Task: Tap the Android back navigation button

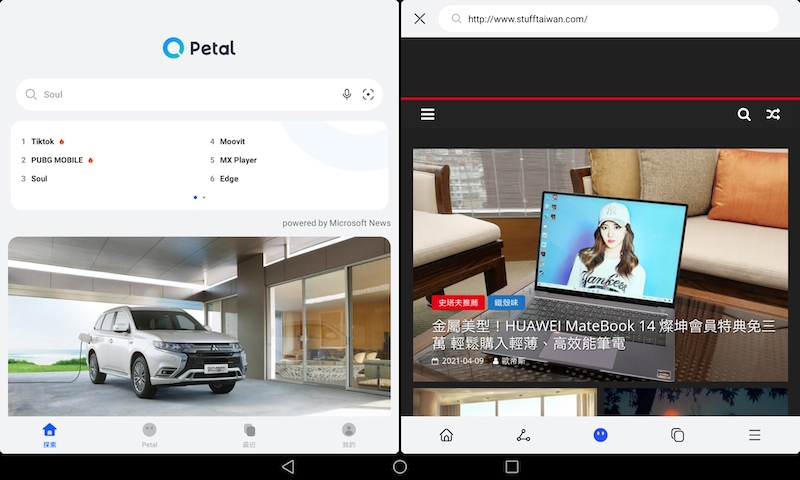Action: click(288, 467)
